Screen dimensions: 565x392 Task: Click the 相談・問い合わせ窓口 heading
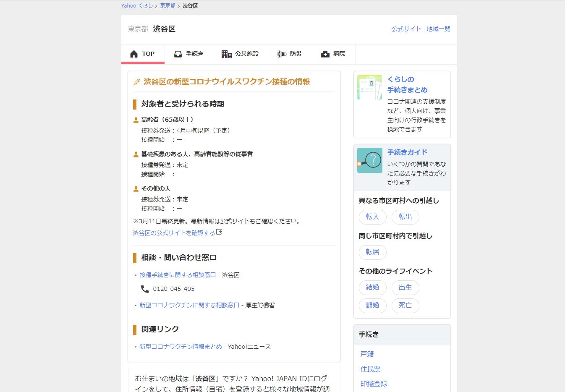tap(179, 258)
